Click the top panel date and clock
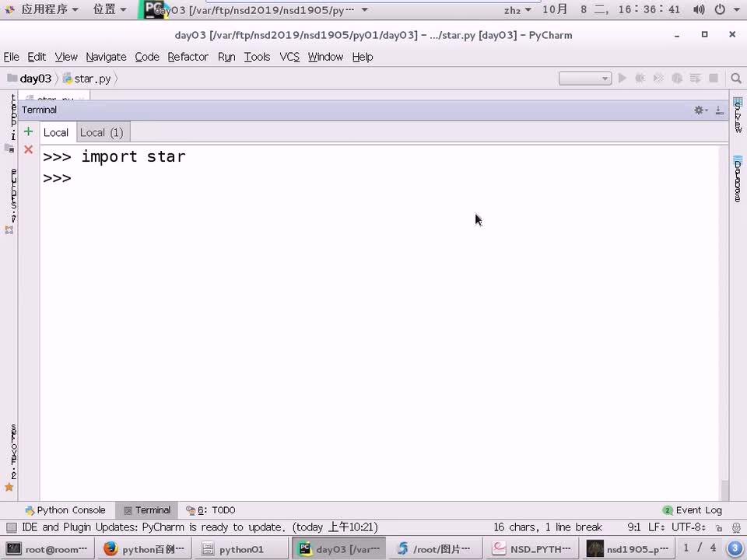The image size is (747, 560). pyautogui.click(x=612, y=9)
